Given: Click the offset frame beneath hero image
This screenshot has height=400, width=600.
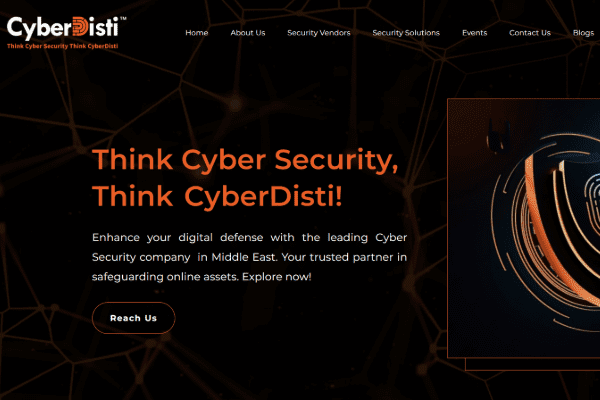Looking at the screenshot, I should [x=532, y=364].
